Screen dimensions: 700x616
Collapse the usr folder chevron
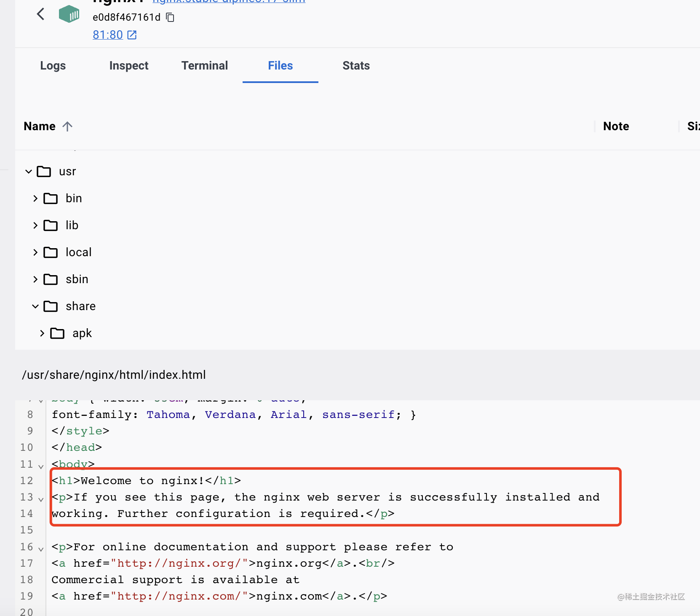pyautogui.click(x=29, y=171)
